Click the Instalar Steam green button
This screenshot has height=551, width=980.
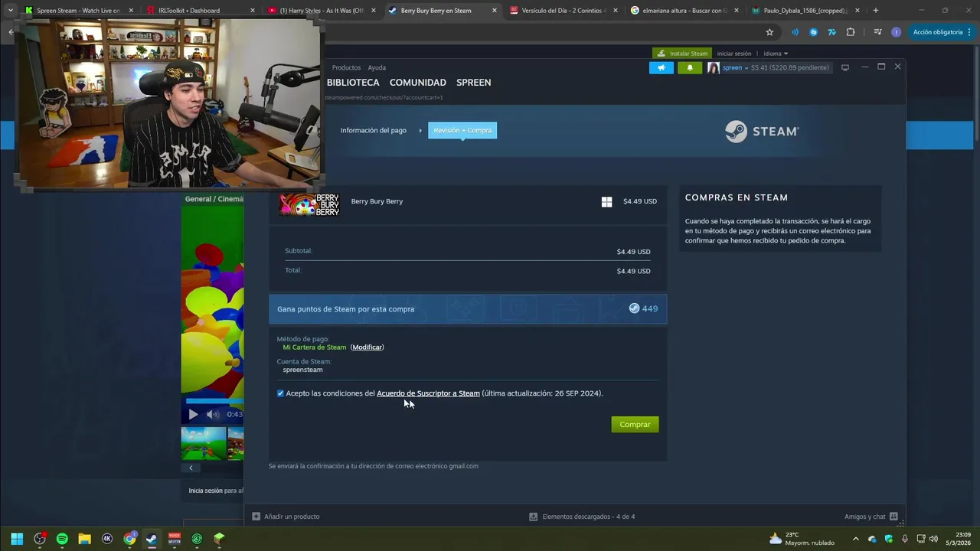[x=682, y=54]
